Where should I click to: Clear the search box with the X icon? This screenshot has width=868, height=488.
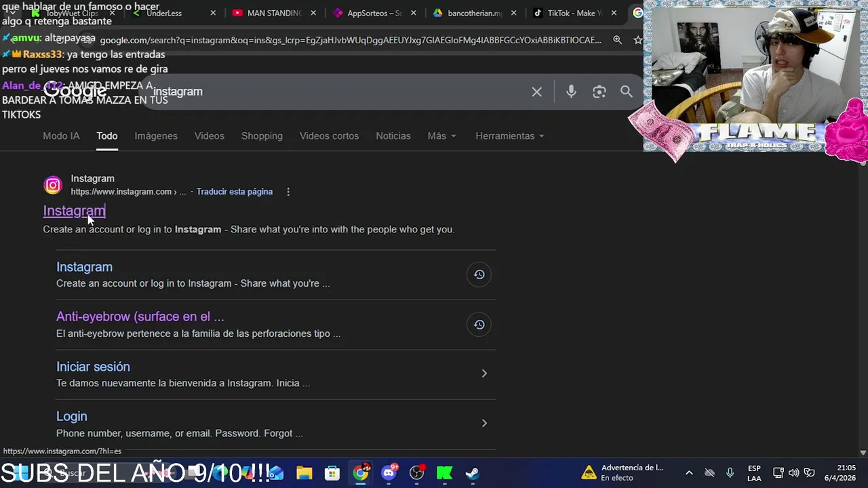536,91
